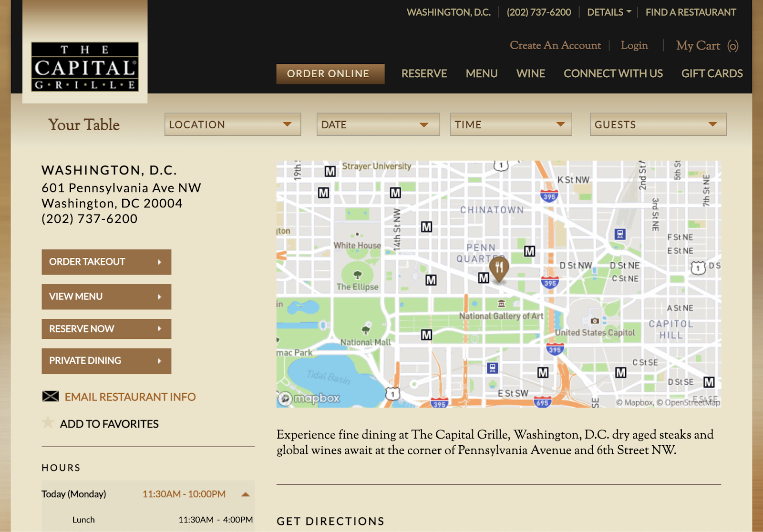Image resolution: width=763 pixels, height=532 pixels.
Task: Open the Reserve menu item
Action: tap(424, 73)
